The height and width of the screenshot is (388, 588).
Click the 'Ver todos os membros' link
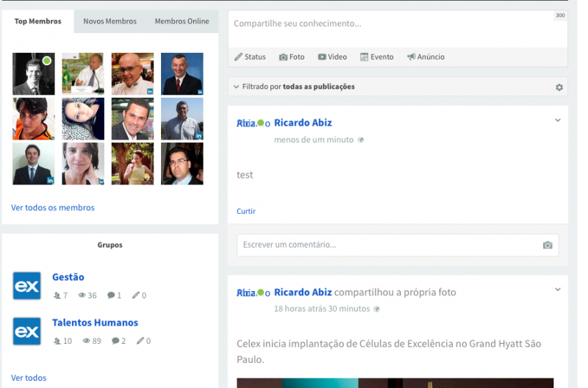click(53, 208)
